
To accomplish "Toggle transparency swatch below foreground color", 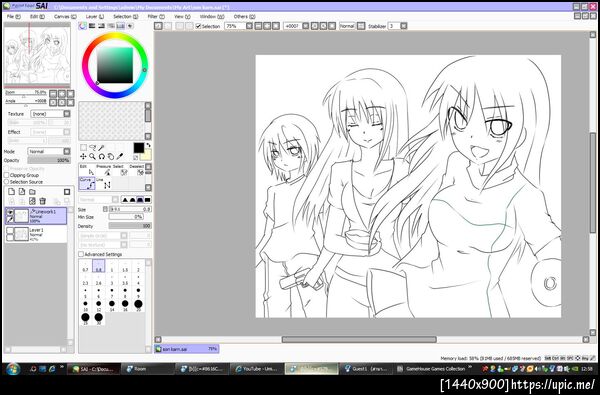I will (135, 157).
